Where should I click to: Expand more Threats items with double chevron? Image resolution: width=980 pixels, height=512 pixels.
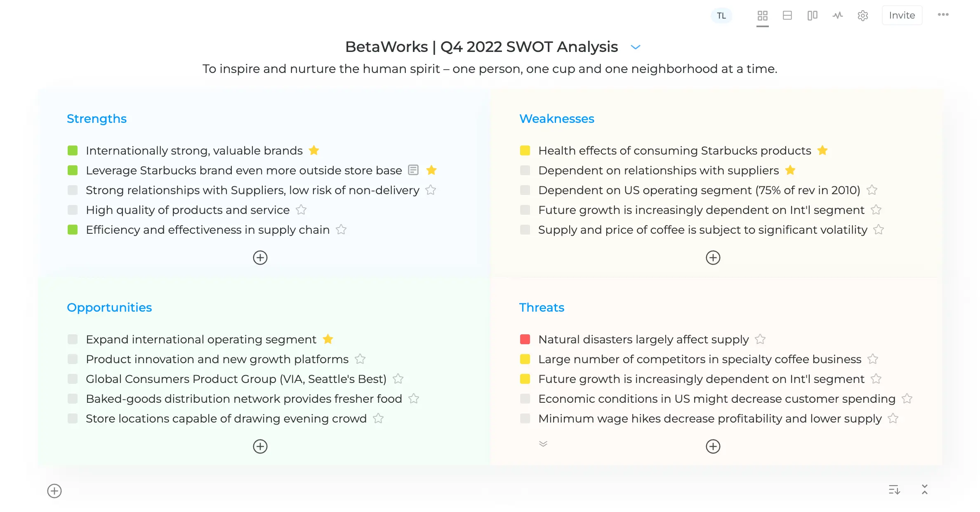(543, 444)
